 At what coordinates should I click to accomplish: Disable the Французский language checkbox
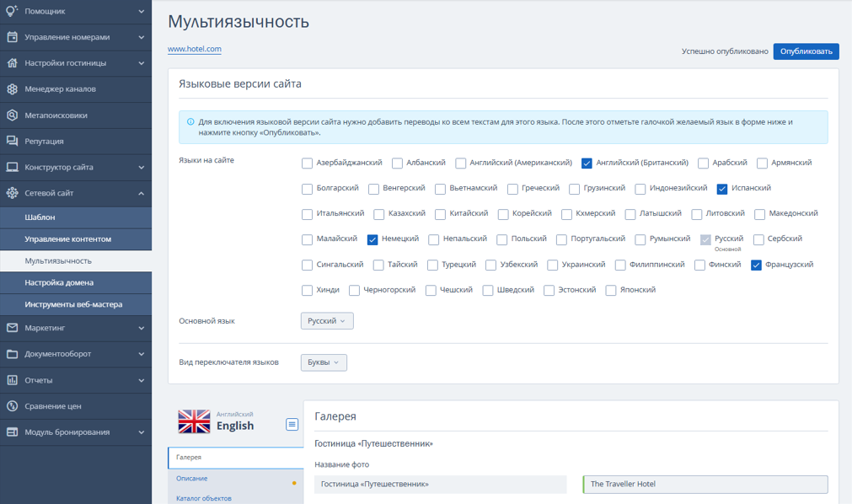pyautogui.click(x=756, y=265)
